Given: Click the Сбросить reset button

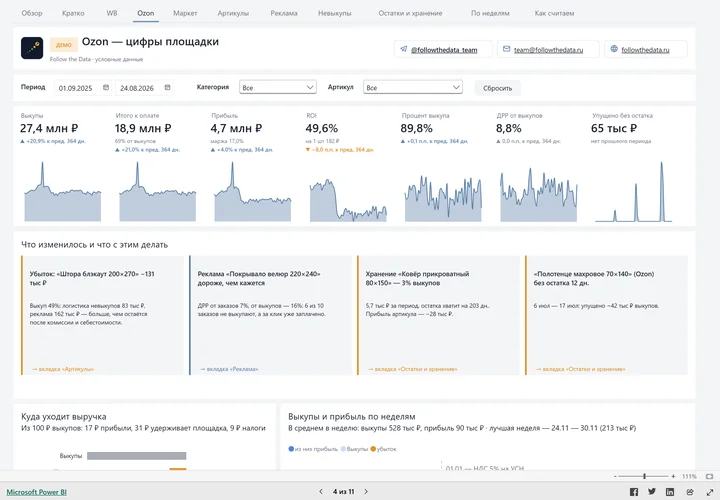Looking at the screenshot, I should pos(497,88).
